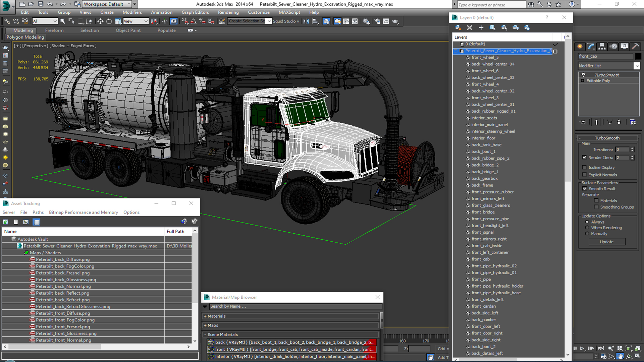Open Bitmap Performance and Memory menu
644x362 pixels.
[84, 212]
